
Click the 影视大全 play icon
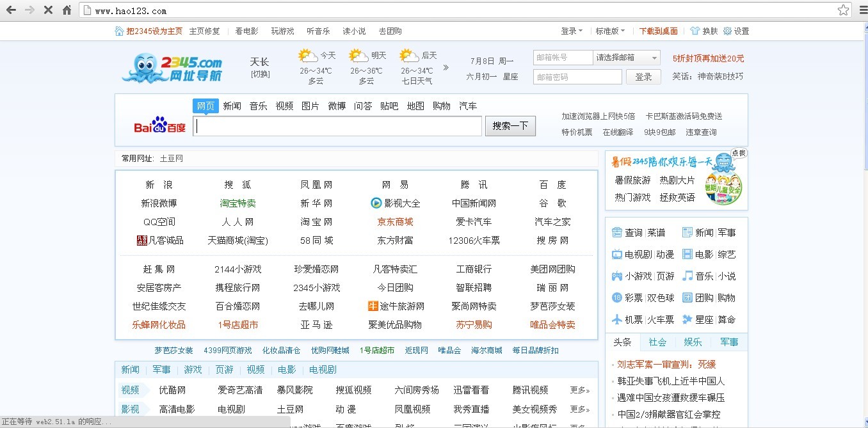(376, 203)
